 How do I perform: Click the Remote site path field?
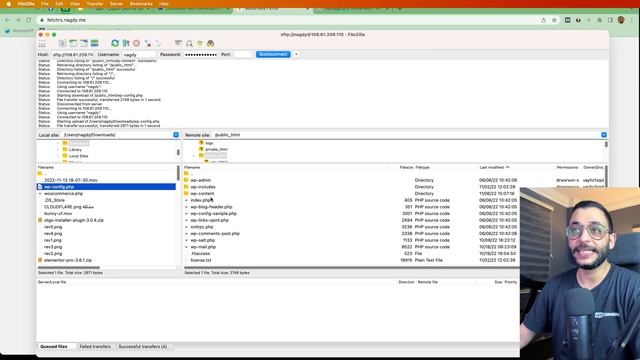(x=407, y=135)
